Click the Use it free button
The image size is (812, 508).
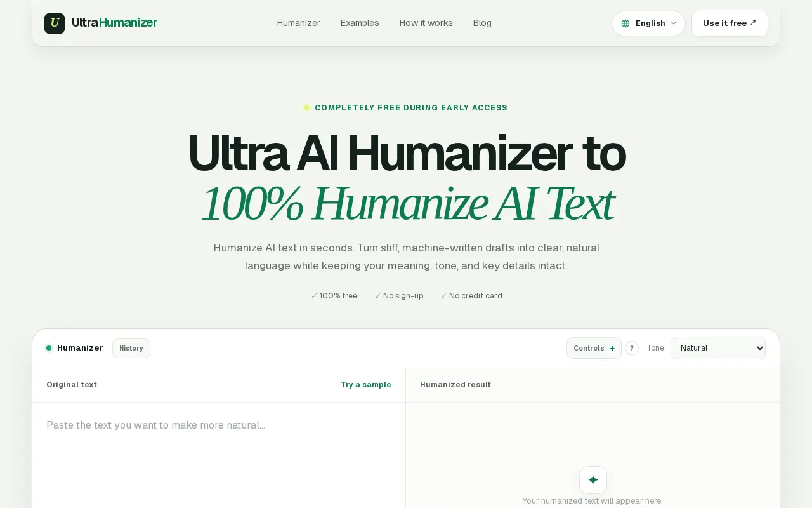coord(730,23)
